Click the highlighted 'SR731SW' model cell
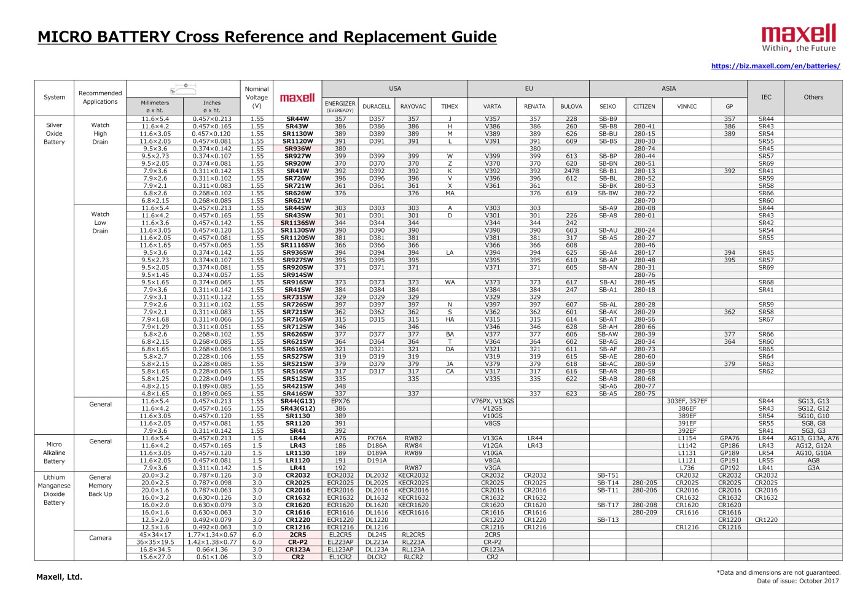The image size is (868, 614). coord(297,297)
